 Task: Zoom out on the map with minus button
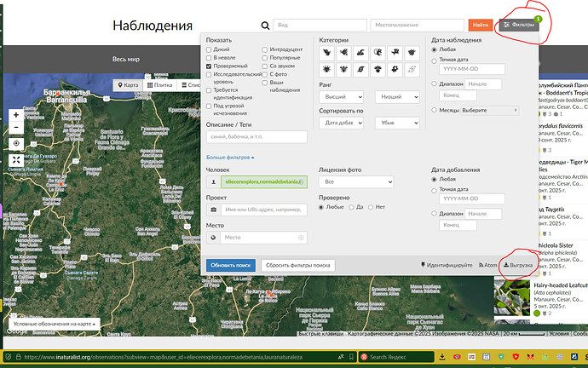pos(16,128)
